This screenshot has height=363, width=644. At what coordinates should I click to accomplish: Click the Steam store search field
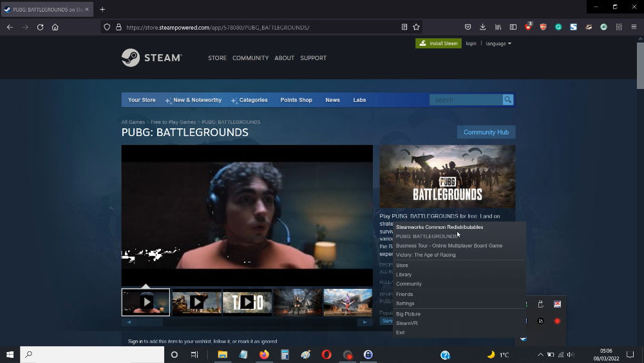(x=466, y=99)
